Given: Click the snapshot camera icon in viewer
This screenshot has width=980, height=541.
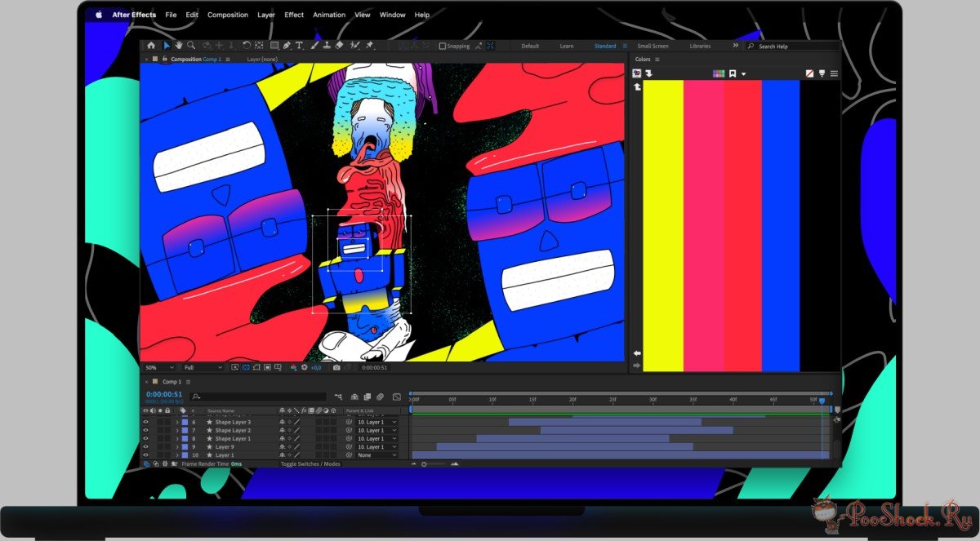Looking at the screenshot, I should (336, 368).
